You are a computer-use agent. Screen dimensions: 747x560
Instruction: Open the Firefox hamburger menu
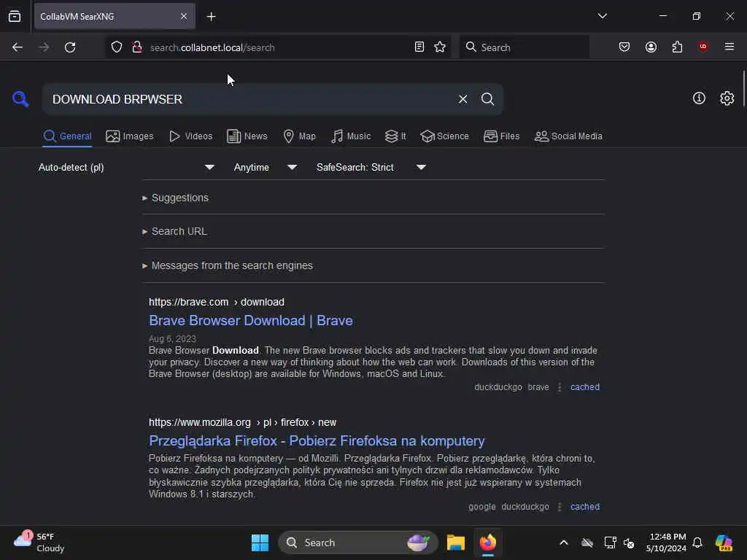click(x=729, y=47)
